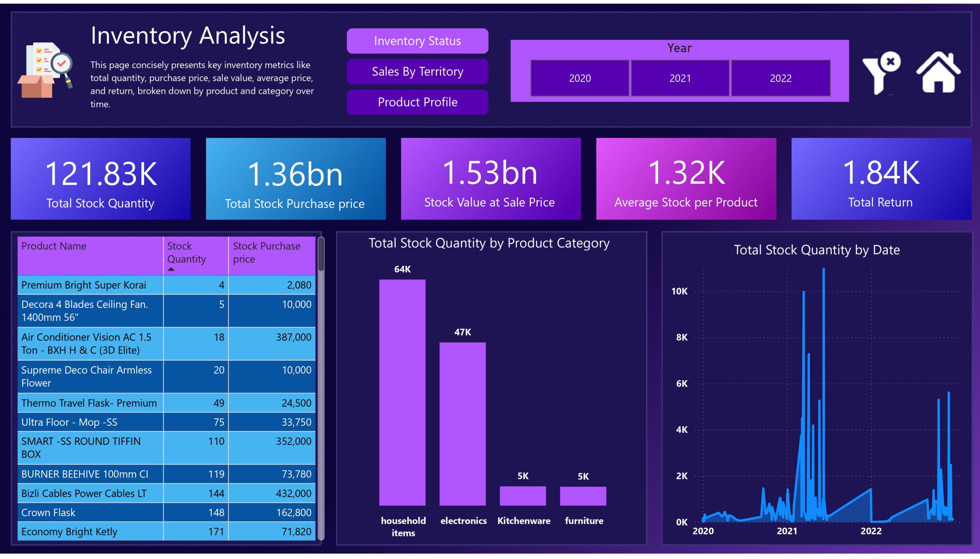Select the Average Stock per Product card
This screenshot has height=559, width=980.
pos(686,179)
